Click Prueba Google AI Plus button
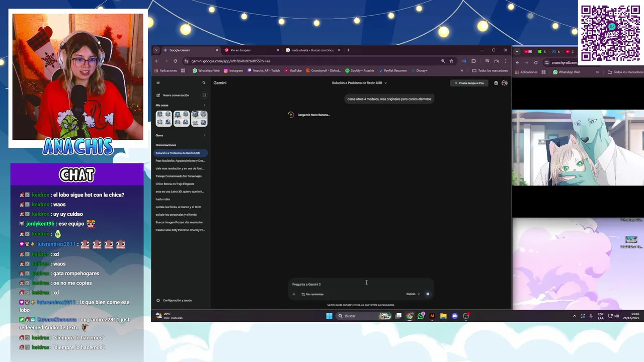 tap(469, 83)
